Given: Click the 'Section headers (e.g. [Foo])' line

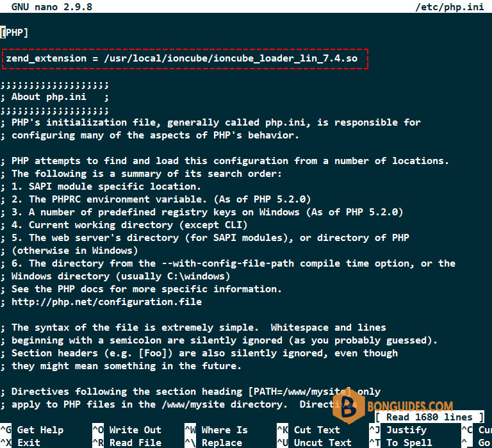Looking at the screenshot, I should coord(199,353).
